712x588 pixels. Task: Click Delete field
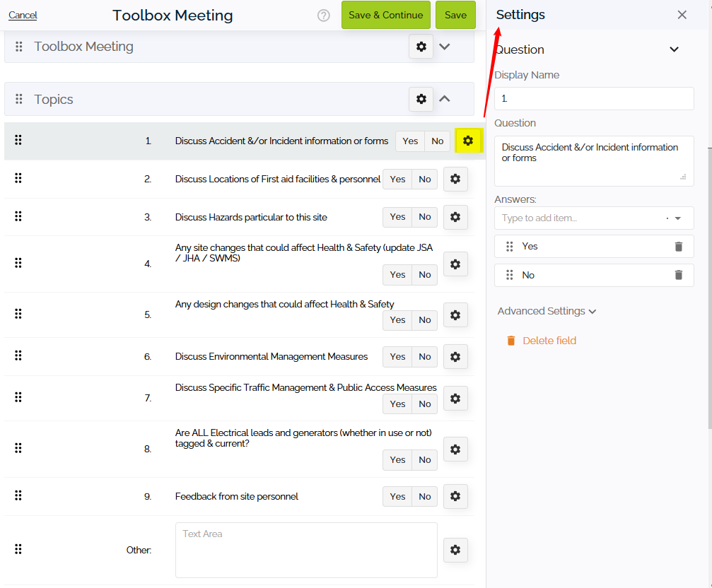[542, 341]
